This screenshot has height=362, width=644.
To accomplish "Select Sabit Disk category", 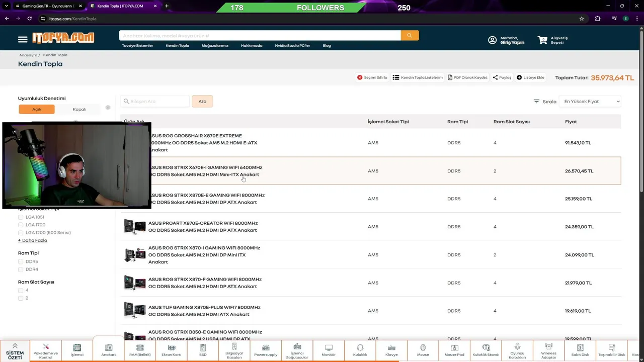I will [x=580, y=351].
